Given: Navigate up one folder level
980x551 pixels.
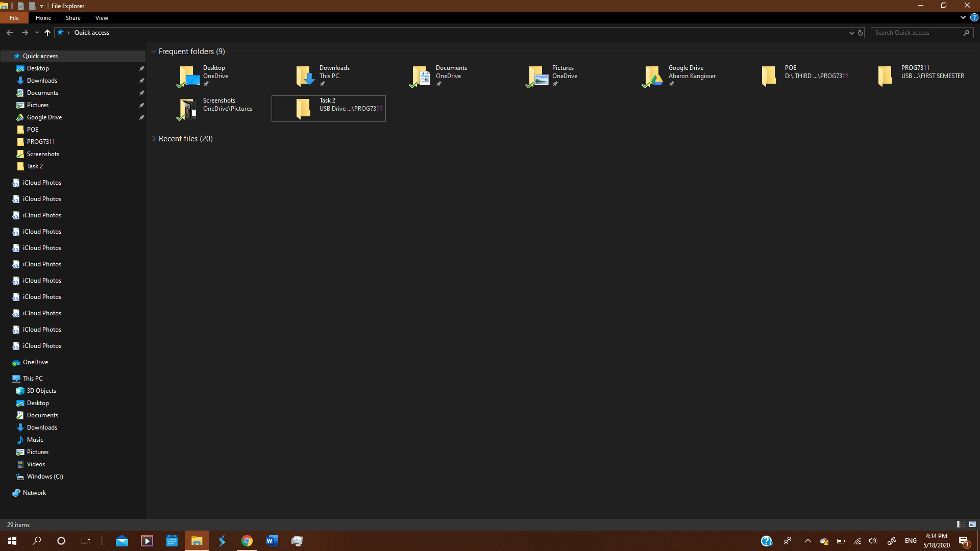Looking at the screenshot, I should [x=47, y=32].
